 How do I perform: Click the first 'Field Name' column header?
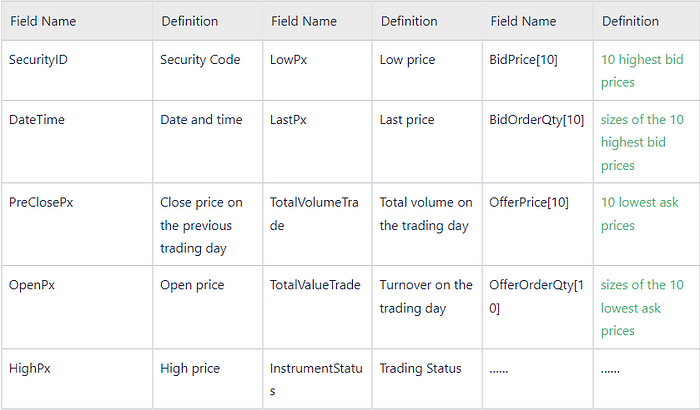click(x=77, y=21)
